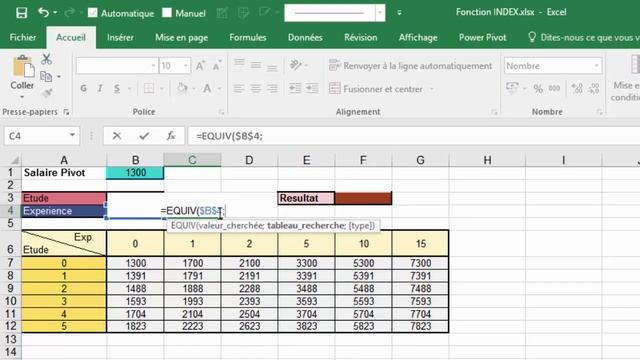Screen dimensions: 640x360
Task: Click the text orientation icon
Action: (296, 65)
